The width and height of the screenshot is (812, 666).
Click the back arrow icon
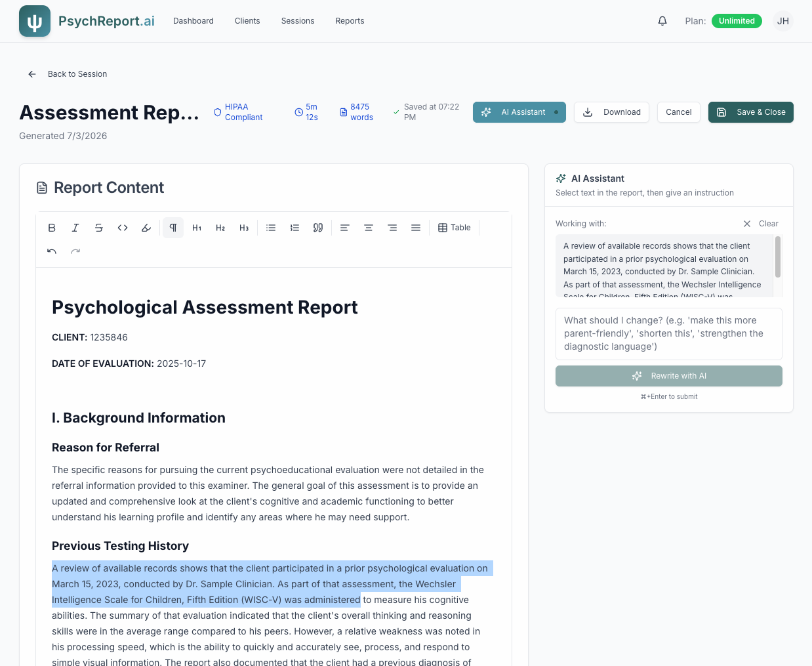[x=32, y=74]
